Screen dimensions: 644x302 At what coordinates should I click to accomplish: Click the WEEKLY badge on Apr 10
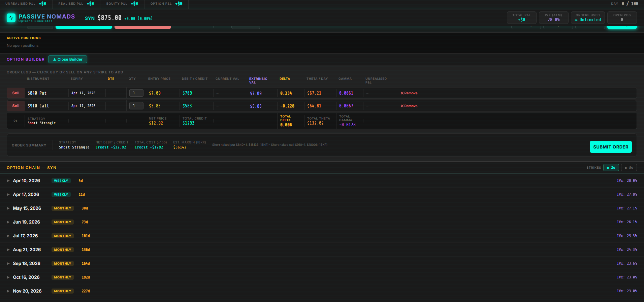[x=61, y=181]
